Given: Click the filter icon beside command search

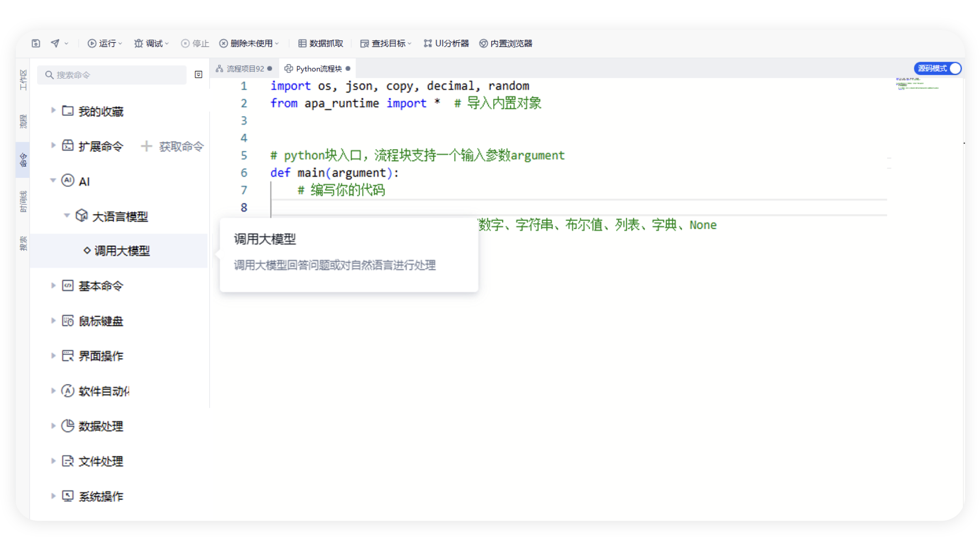Looking at the screenshot, I should [198, 75].
